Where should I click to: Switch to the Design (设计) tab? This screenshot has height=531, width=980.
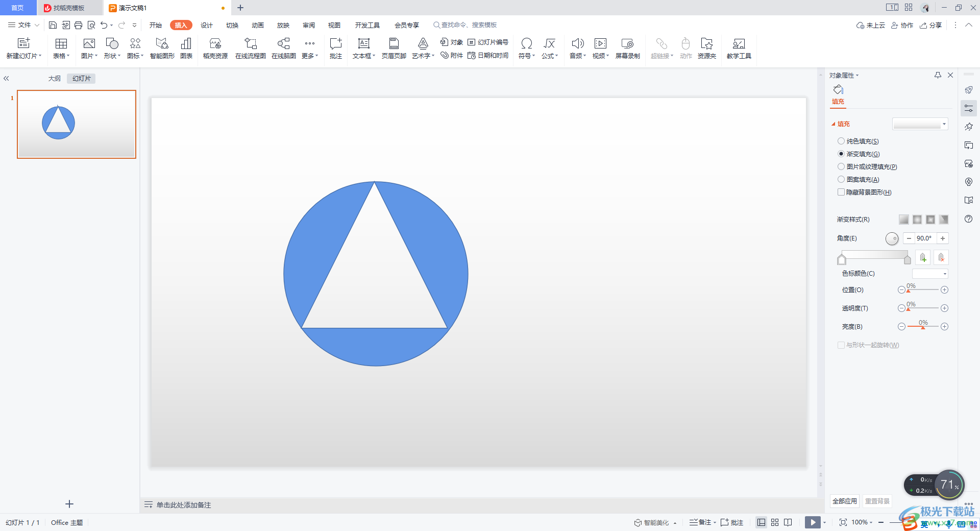click(207, 25)
